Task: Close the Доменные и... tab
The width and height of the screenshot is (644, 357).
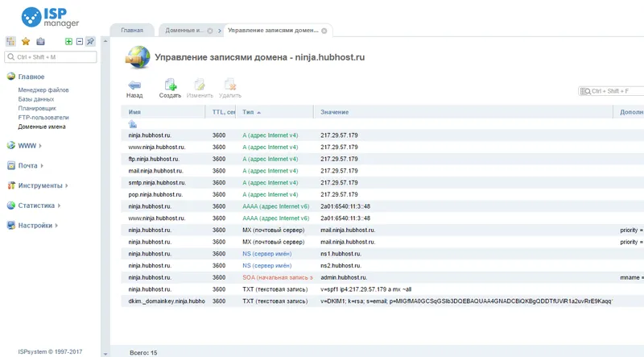Action: (210, 31)
